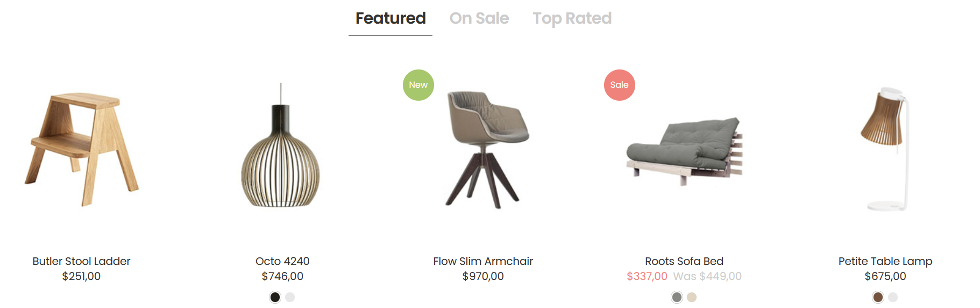The image size is (980, 308).
Task: Open the Butler Stool Ladder image
Action: [x=82, y=149]
